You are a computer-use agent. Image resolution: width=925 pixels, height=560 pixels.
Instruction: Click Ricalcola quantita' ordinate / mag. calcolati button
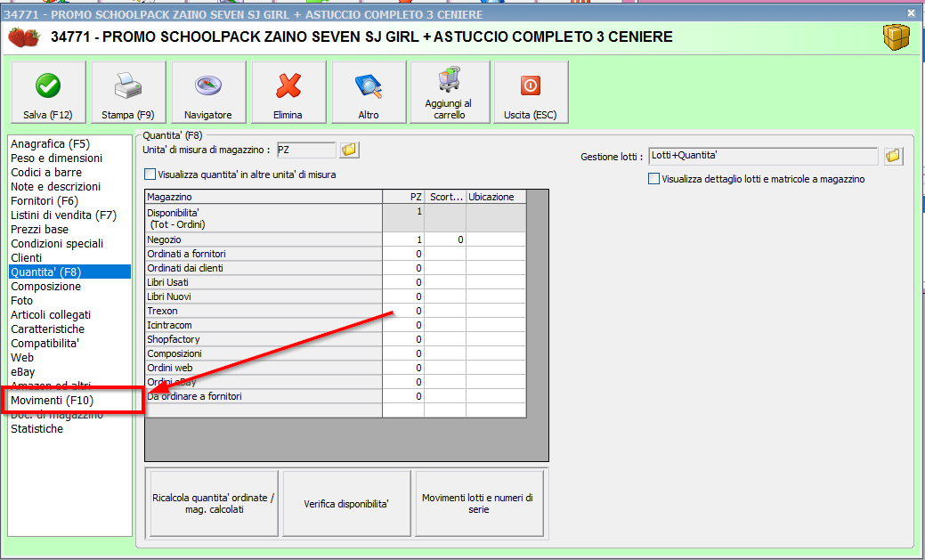pyautogui.click(x=215, y=503)
